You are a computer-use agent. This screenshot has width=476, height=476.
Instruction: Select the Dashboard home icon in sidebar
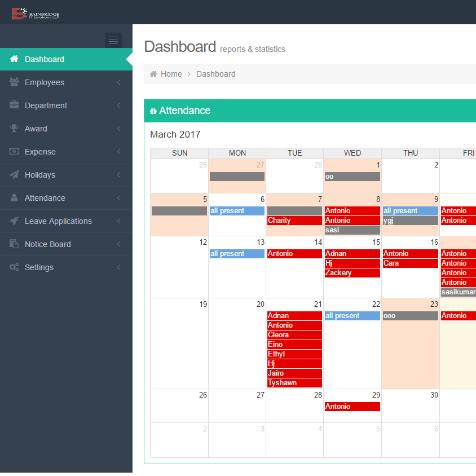pos(13,59)
